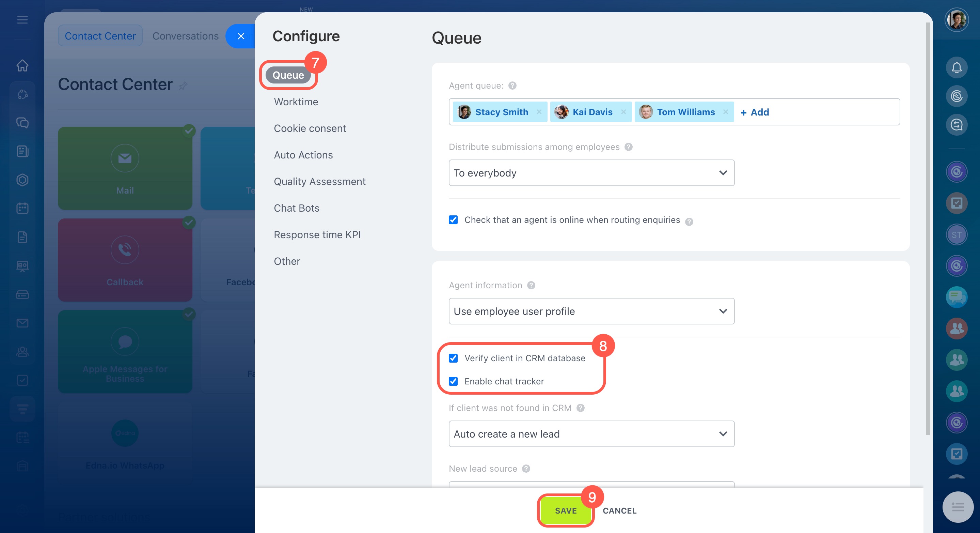Click the help icon beside Agent queue
The height and width of the screenshot is (533, 980).
512,86
